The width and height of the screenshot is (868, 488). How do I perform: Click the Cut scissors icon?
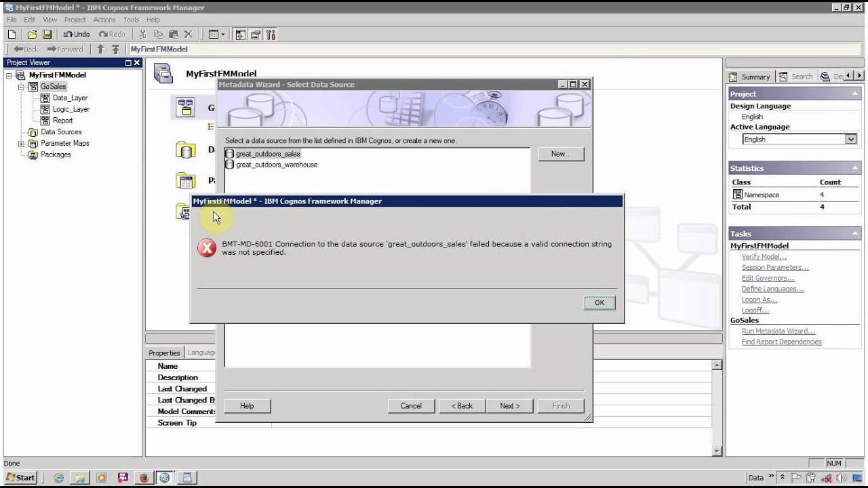(x=142, y=35)
